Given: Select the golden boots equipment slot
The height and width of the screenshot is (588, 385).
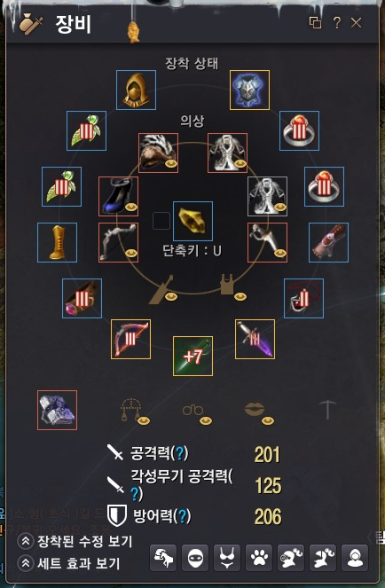Looking at the screenshot, I should click(57, 242).
